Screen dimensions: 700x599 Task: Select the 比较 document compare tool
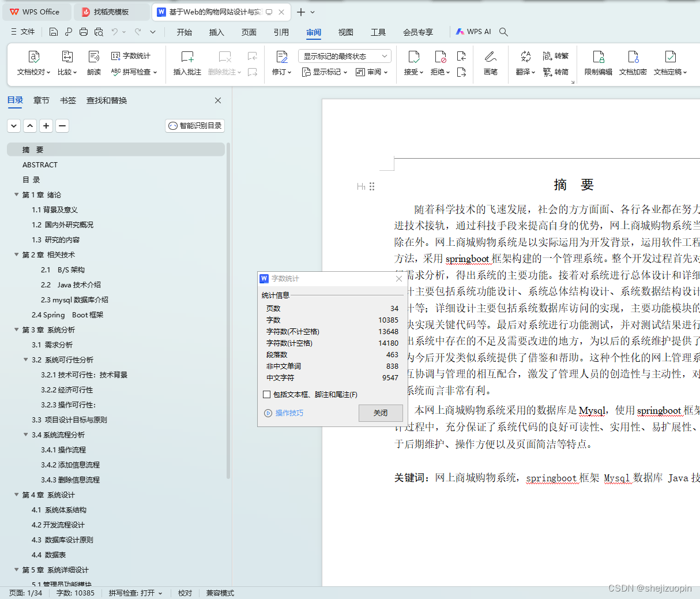coord(66,63)
